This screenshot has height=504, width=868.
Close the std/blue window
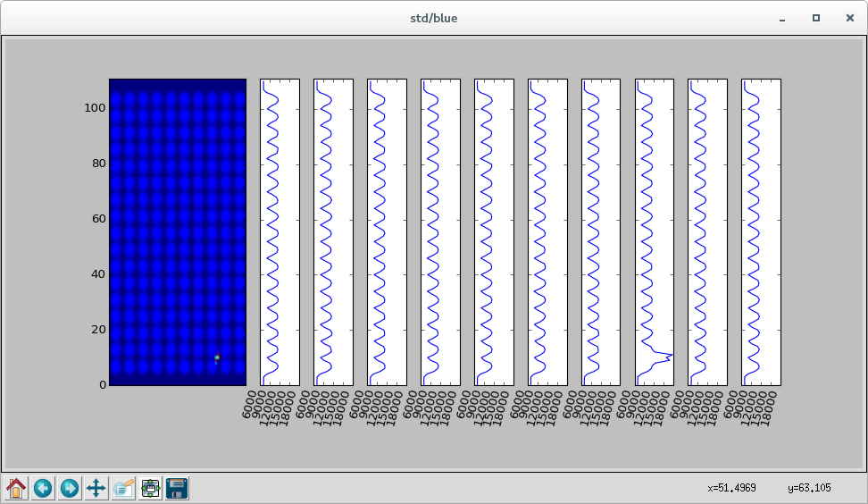pyautogui.click(x=850, y=18)
